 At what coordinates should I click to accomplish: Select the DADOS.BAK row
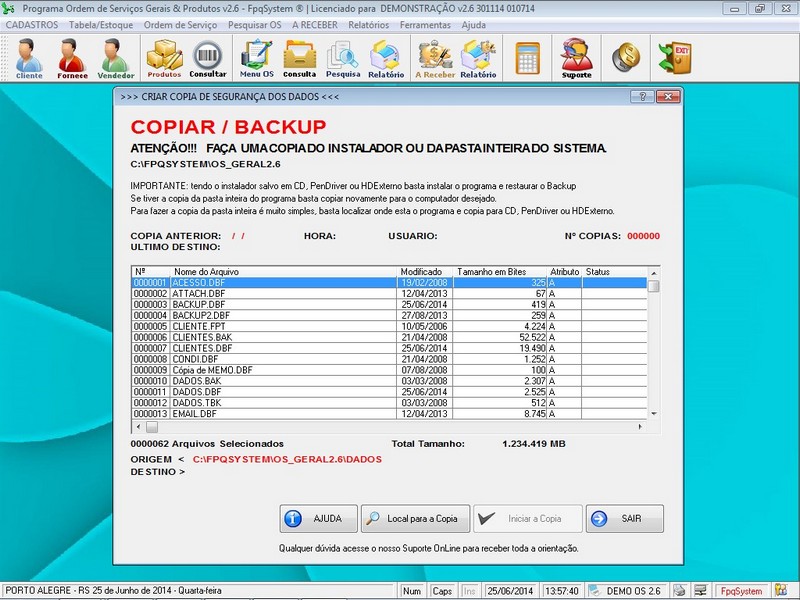point(389,381)
